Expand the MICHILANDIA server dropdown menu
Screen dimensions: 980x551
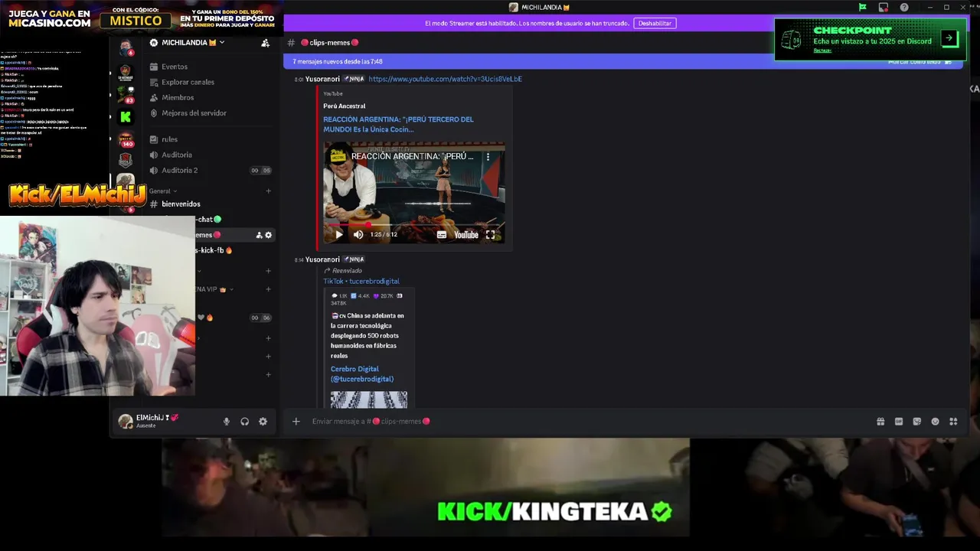tap(222, 43)
